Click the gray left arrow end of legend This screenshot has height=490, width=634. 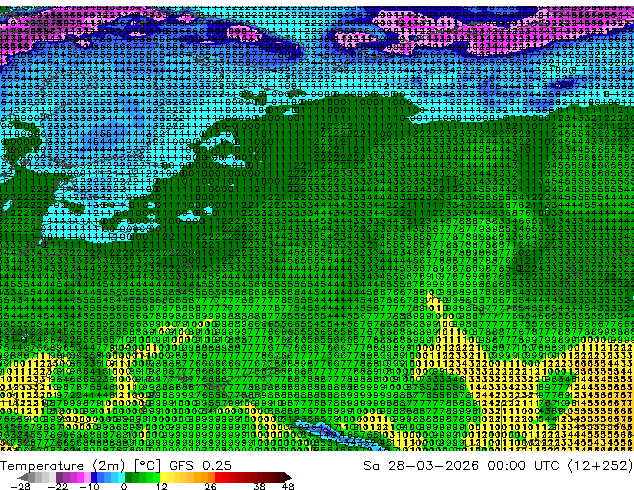[x=23, y=477]
